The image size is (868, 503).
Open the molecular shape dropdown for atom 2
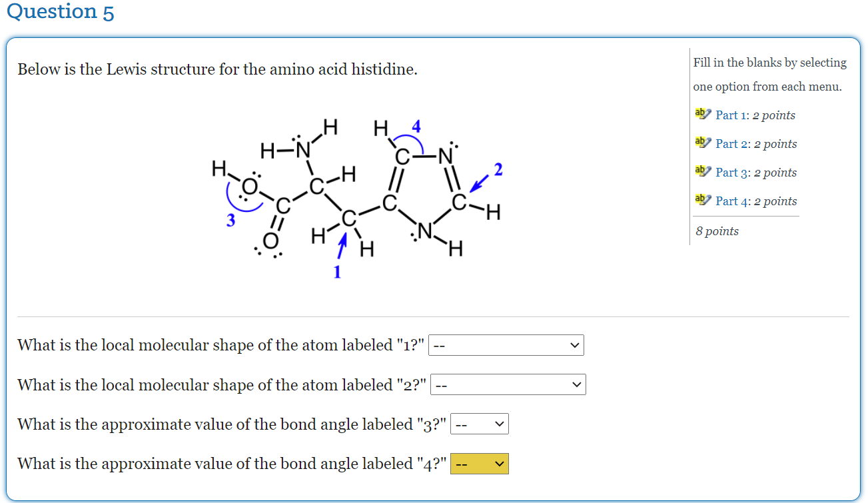pos(508,384)
